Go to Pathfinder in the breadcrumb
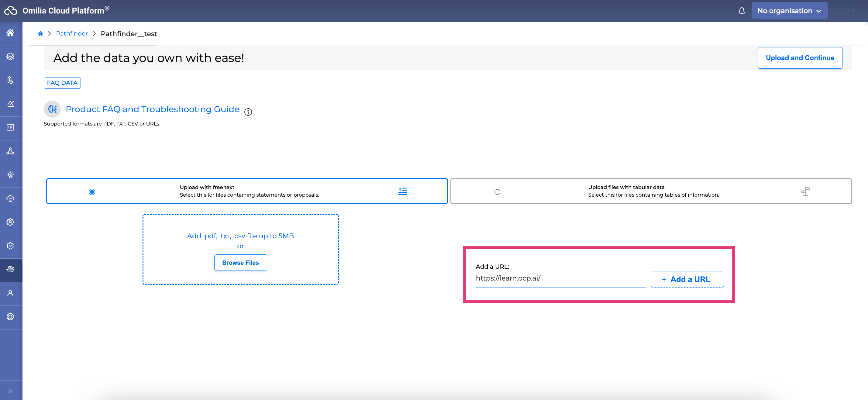 pos(72,33)
